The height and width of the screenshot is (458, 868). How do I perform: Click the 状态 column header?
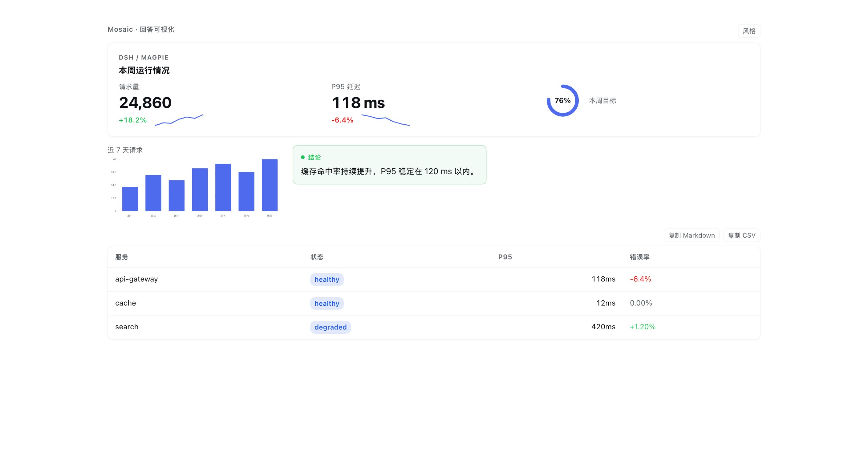pos(317,257)
